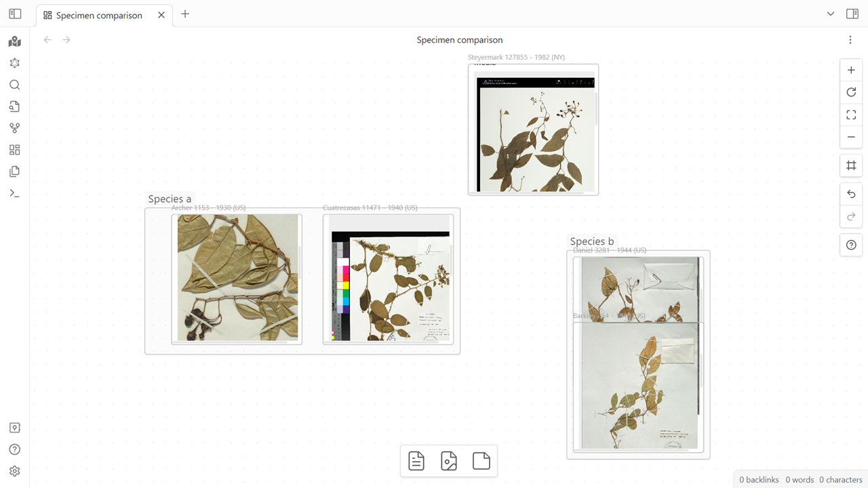The height and width of the screenshot is (488, 868).
Task: Add media file to the canvas
Action: click(x=449, y=461)
